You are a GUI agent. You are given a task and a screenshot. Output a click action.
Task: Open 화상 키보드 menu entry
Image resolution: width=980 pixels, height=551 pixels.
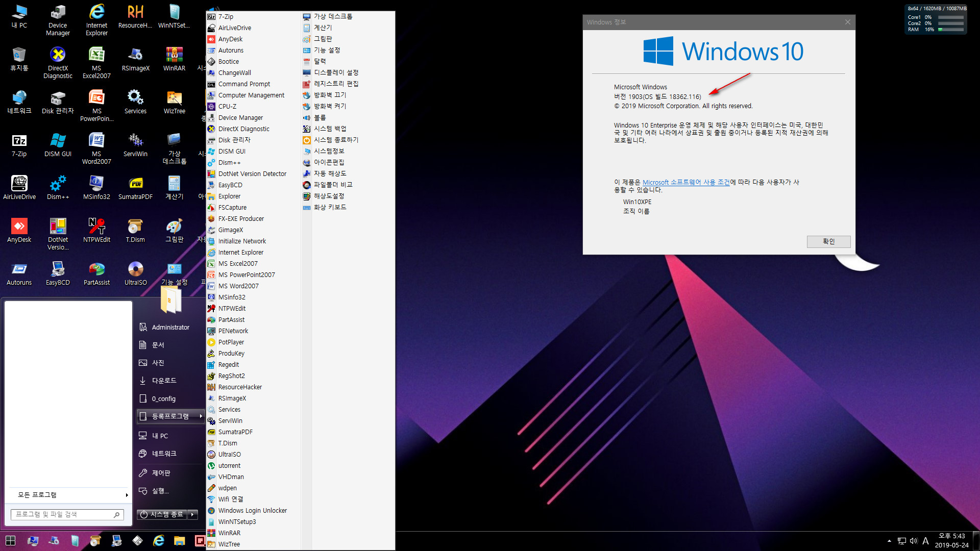click(x=348, y=207)
